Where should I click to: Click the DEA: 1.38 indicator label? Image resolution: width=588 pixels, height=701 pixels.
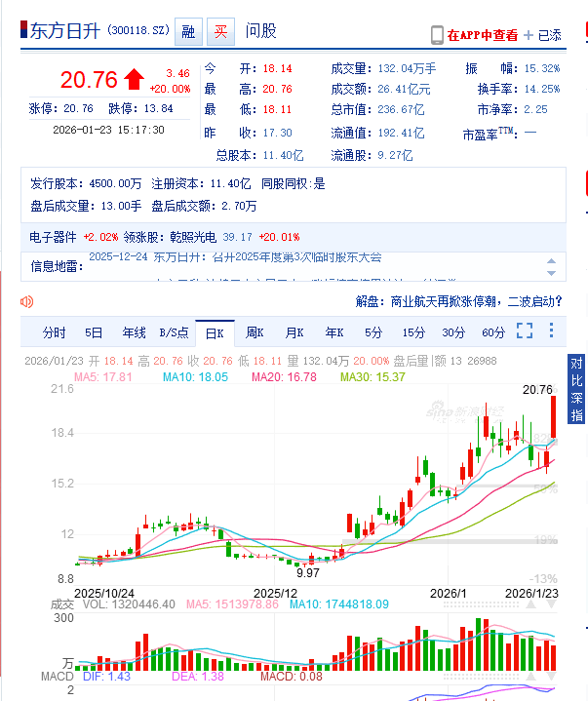tap(198, 676)
